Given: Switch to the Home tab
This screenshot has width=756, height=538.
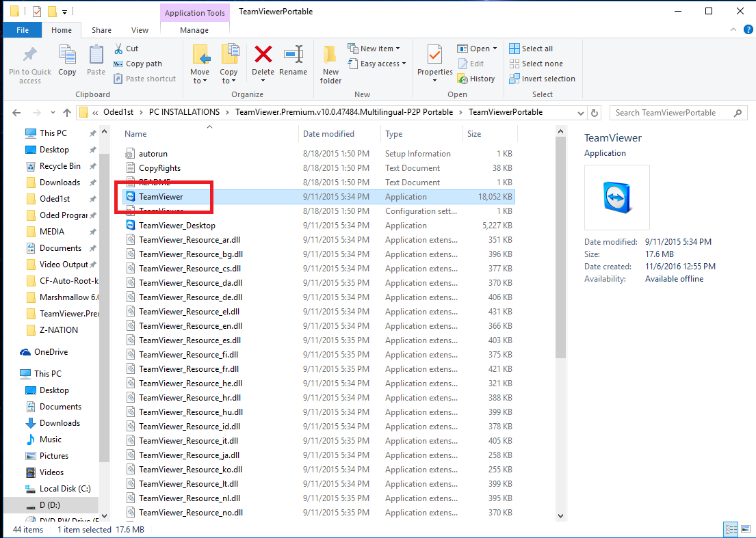Looking at the screenshot, I should click(62, 30).
